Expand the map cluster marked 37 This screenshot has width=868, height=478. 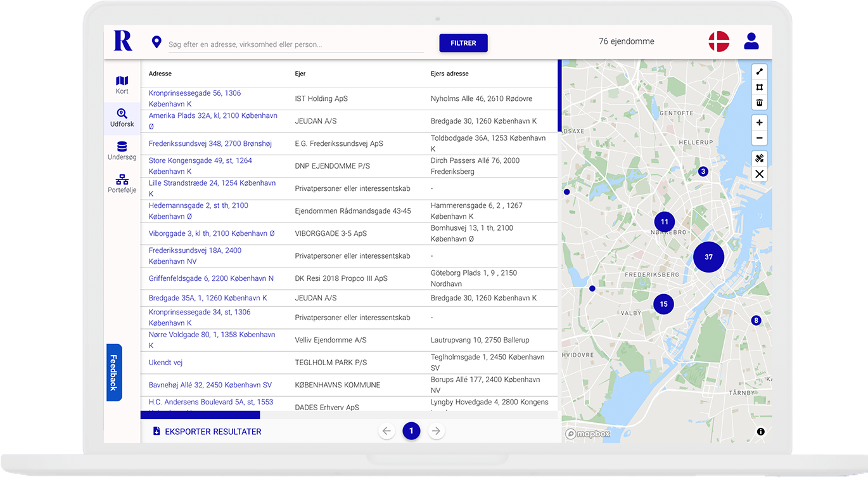click(x=708, y=257)
